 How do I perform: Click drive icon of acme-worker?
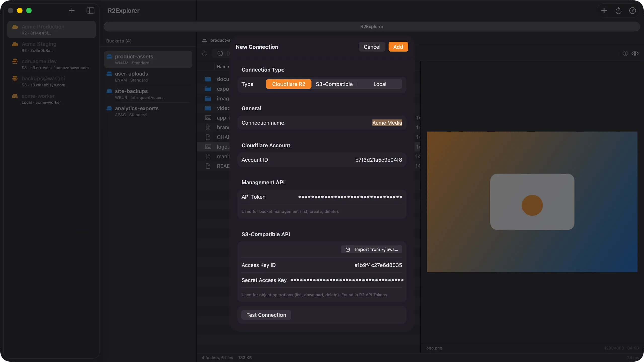point(15,96)
